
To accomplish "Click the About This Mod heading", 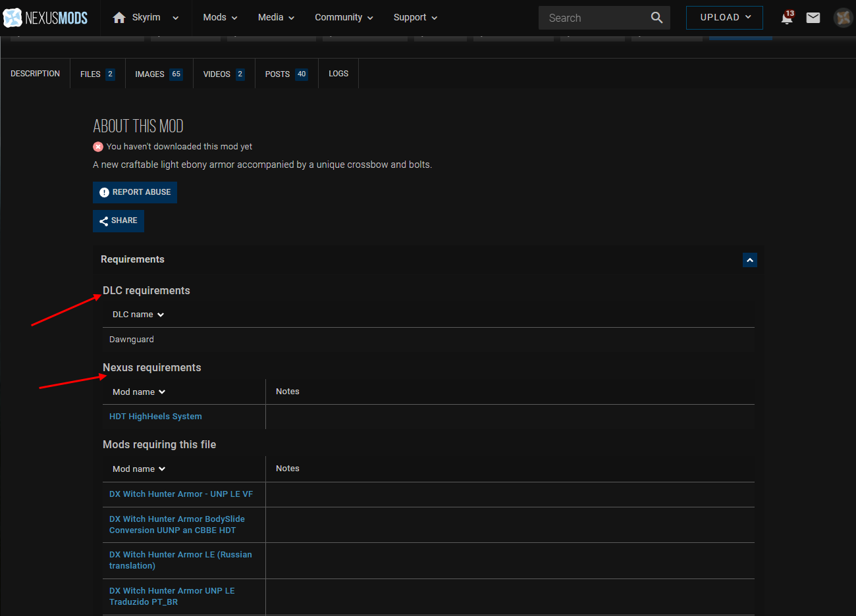I will click(x=138, y=126).
